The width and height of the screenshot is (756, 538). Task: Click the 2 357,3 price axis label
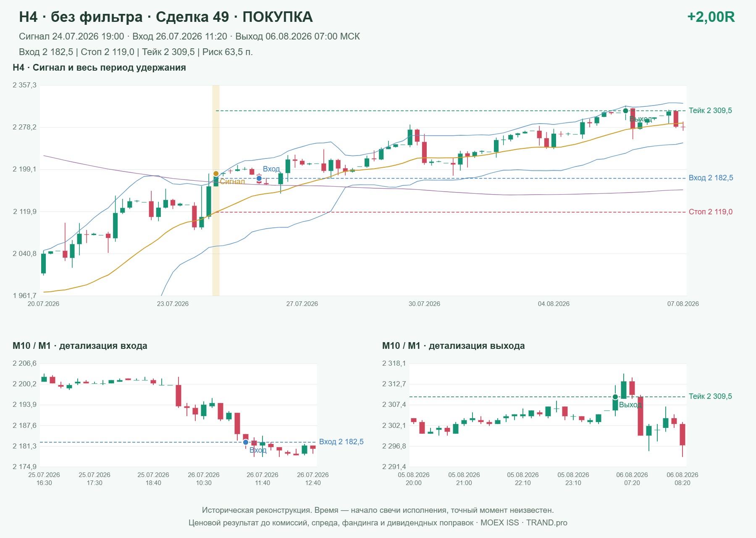click(25, 85)
